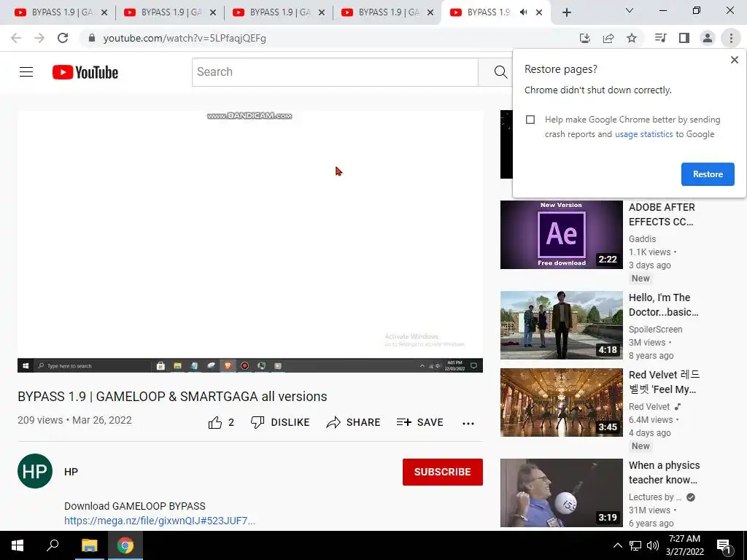Open the Hello, I'm The Doctor thumbnail
The width and height of the screenshot is (747, 560).
(x=561, y=325)
